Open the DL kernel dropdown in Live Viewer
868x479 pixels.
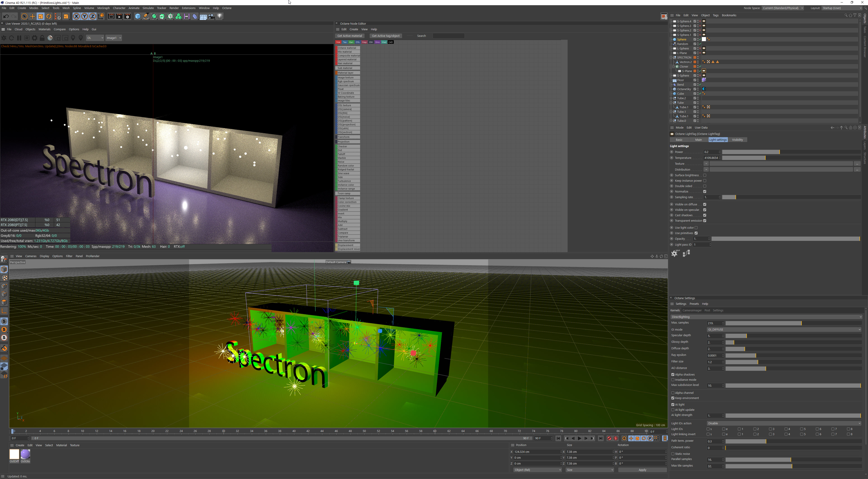point(95,38)
